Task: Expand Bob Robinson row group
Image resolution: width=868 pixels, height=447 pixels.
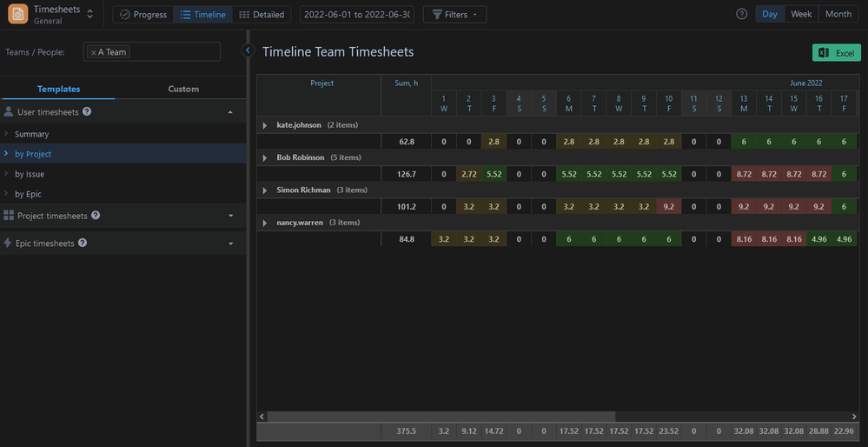Action: [265, 158]
